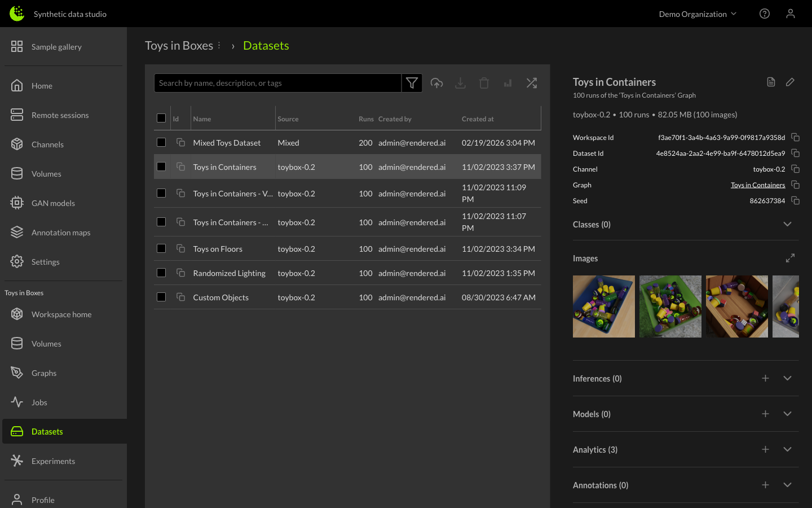Image resolution: width=812 pixels, height=508 pixels.
Task: Open the dataset log document icon
Action: click(x=771, y=81)
